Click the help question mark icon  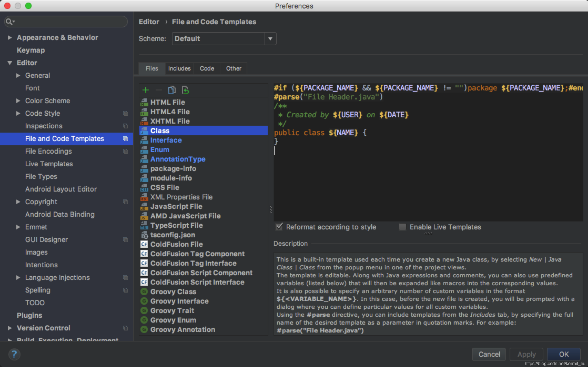(14, 354)
